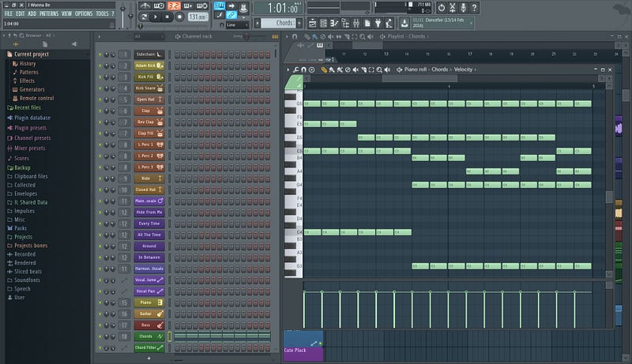
Task: Click the undo history circular arrow icon
Action: point(442,7)
